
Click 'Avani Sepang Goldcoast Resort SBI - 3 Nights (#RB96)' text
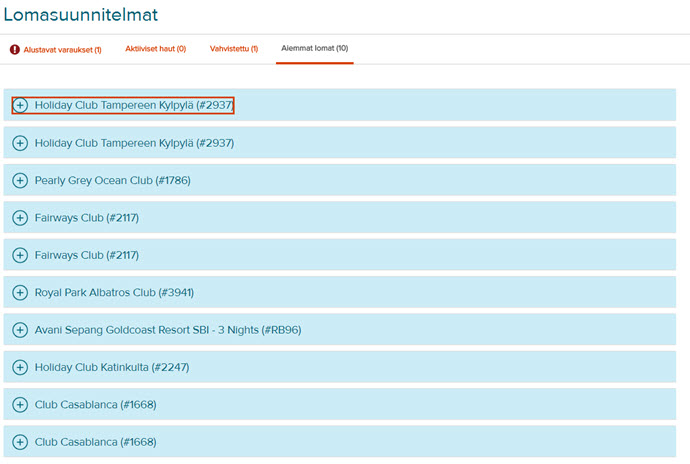(x=168, y=330)
